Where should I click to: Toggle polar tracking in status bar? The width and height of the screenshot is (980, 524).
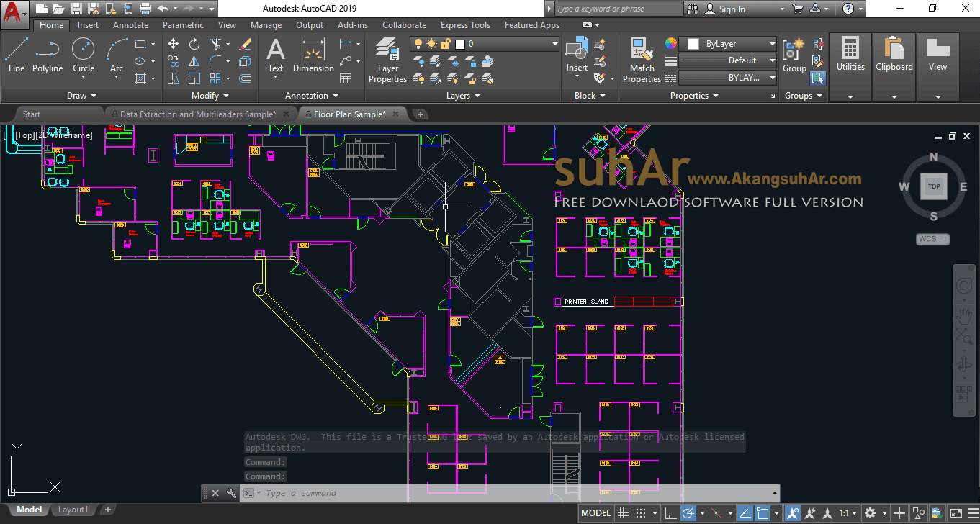(688, 513)
